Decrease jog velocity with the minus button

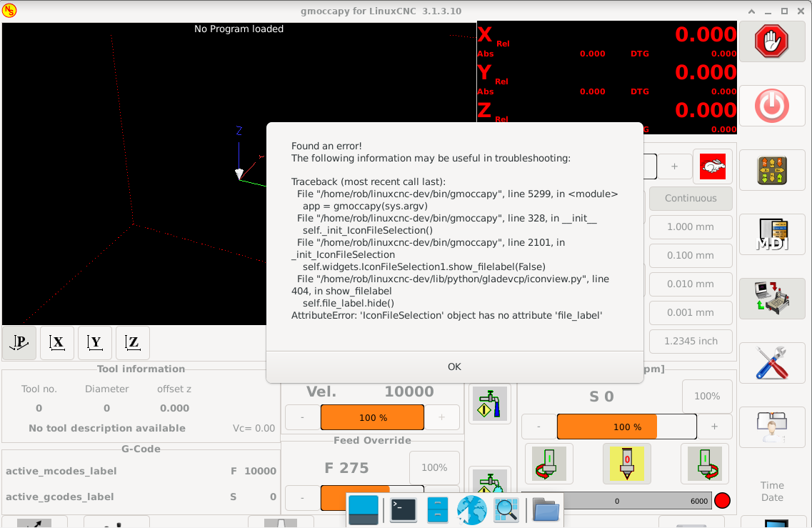pos(302,418)
